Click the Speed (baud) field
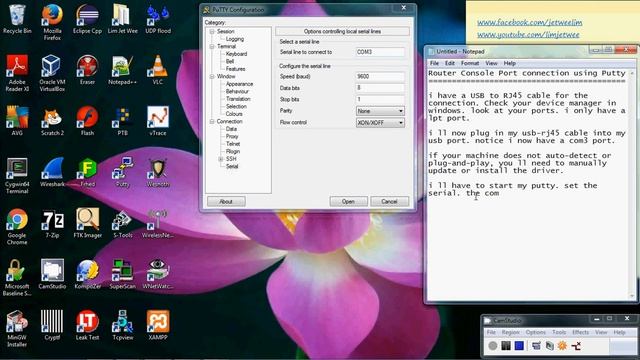 coord(380,76)
